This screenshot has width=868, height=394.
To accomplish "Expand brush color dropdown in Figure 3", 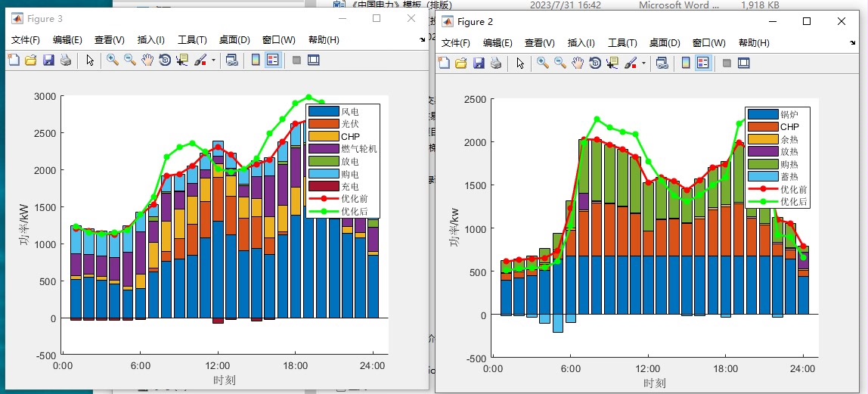I will tap(213, 60).
